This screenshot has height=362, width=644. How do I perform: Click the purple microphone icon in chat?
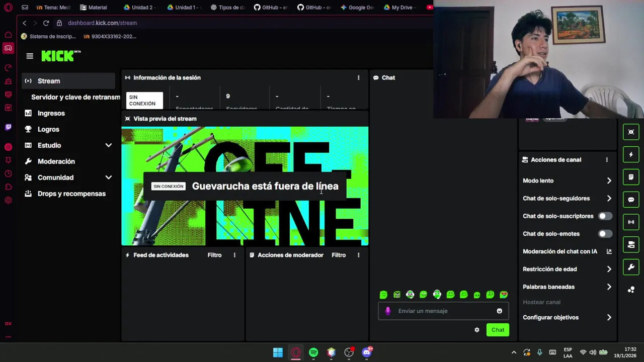pos(388,311)
